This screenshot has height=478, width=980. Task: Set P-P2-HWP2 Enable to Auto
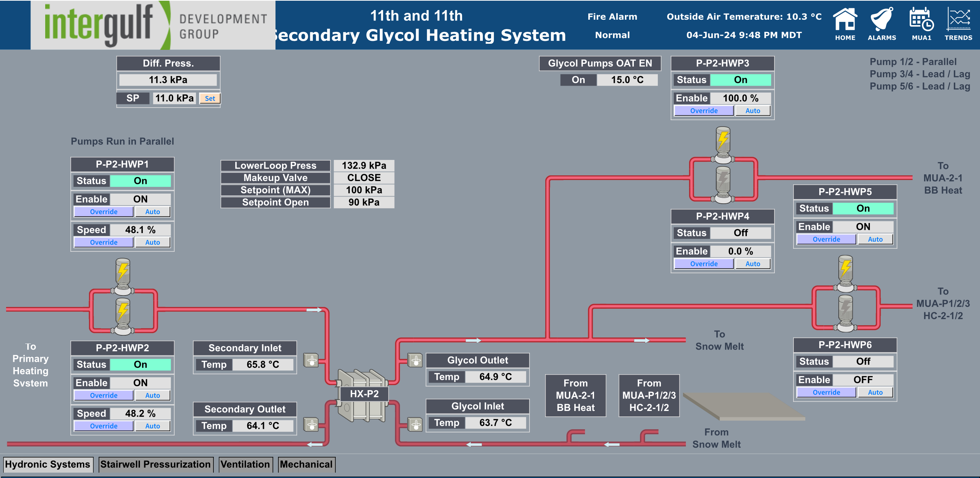click(x=152, y=395)
